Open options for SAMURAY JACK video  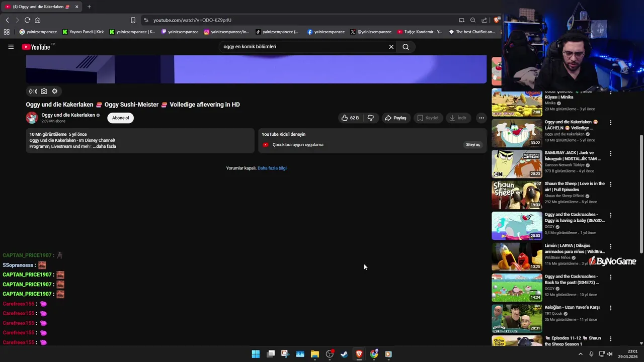tap(610, 153)
